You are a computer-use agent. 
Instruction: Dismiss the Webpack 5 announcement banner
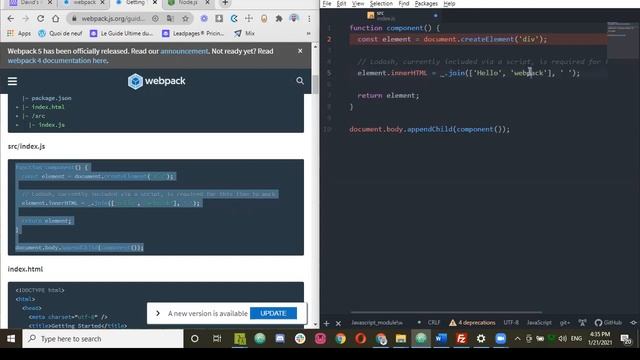point(300,51)
